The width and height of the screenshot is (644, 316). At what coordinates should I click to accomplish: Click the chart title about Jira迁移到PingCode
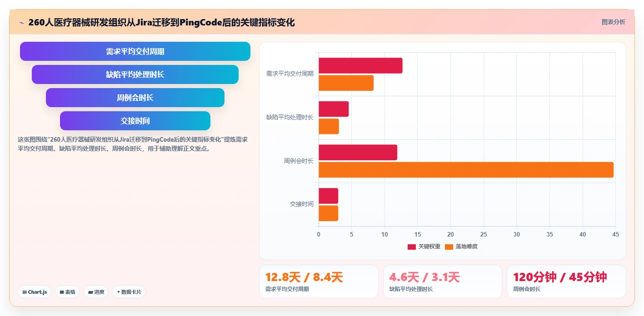161,23
